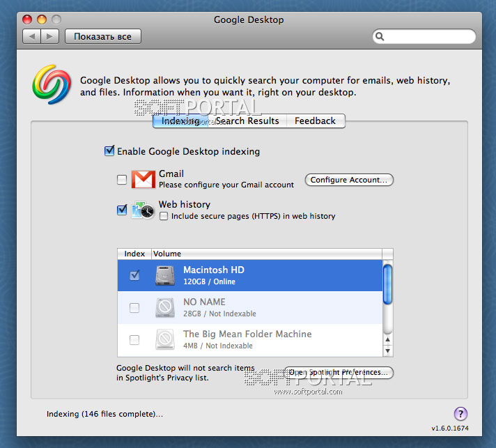496x448 pixels.
Task: Click scroll down arrow in volume list
Action: pos(387,350)
